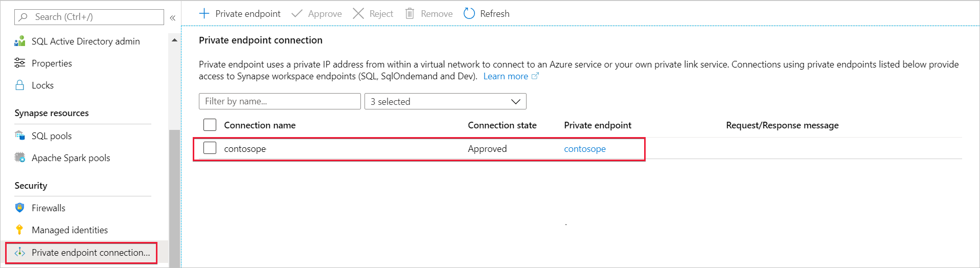Click the Apache Spark pools icon
The width and height of the screenshot is (980, 268).
[x=20, y=158]
